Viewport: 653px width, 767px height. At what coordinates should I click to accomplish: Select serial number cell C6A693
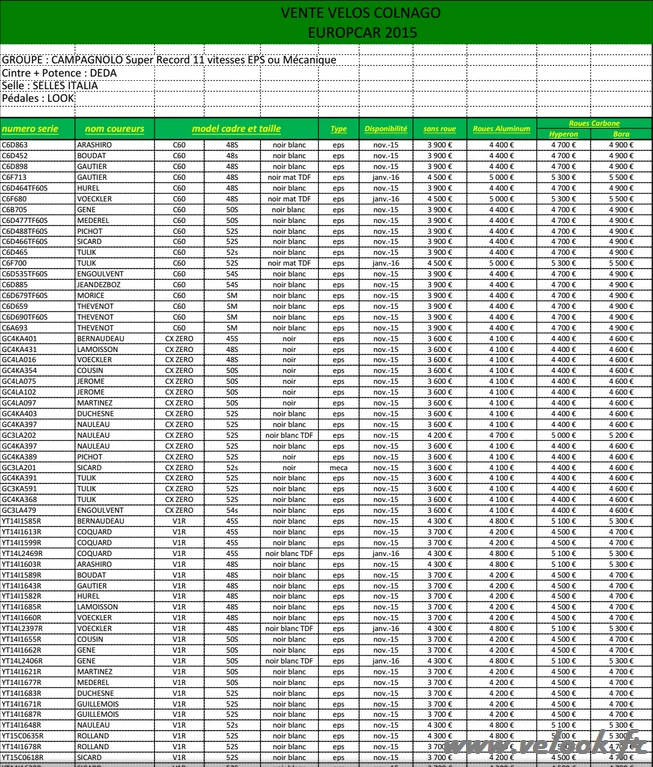point(15,328)
